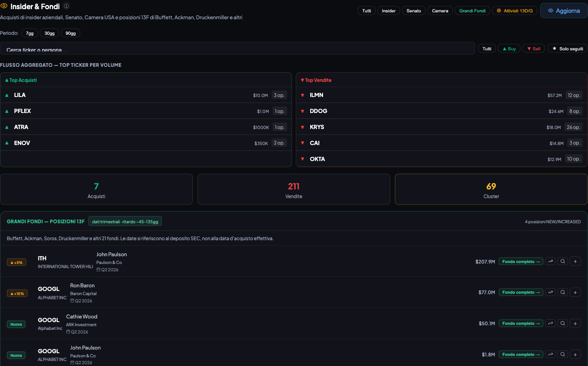Screen dimensions: 588x366
Task: Open ILMN in Top Vendite
Action: (442, 95)
